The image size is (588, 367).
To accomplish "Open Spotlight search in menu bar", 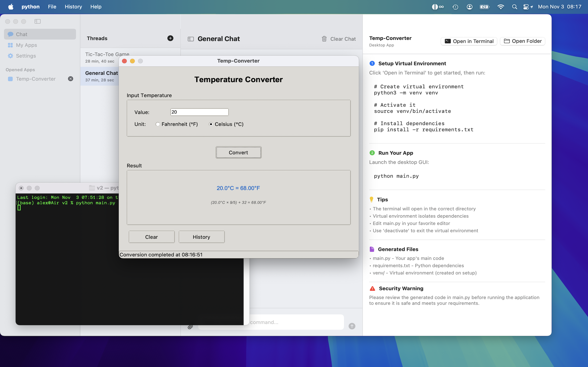I will [x=514, y=7].
